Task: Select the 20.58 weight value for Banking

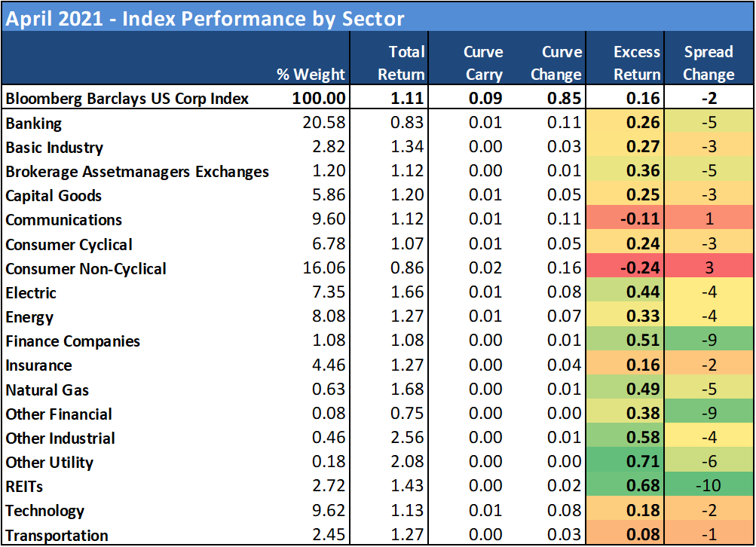Action: pos(326,124)
